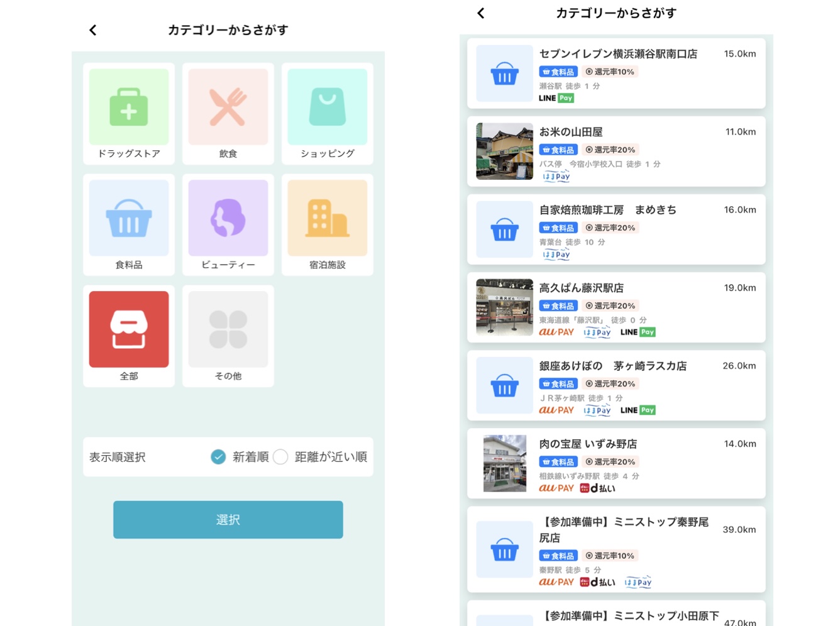Open 【参加準備中】ミニストップ小田原下 partial card
Screen dimensions: 840x626
pyautogui.click(x=616, y=613)
